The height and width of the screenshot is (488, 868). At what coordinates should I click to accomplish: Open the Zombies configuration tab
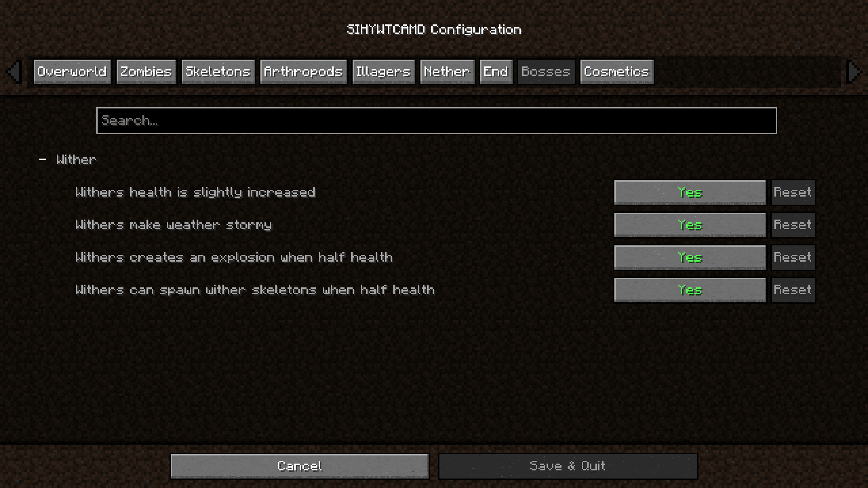[146, 71]
